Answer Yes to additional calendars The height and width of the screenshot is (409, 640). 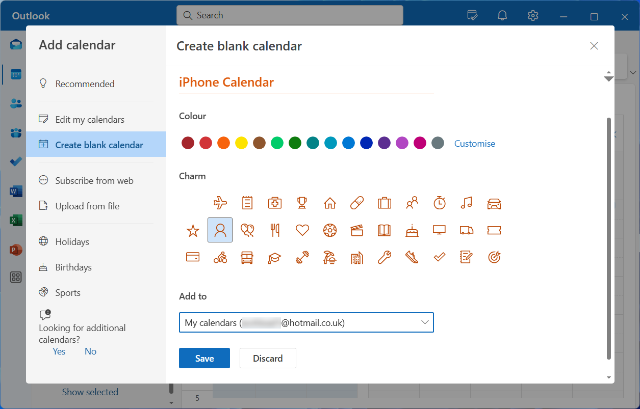(x=59, y=351)
